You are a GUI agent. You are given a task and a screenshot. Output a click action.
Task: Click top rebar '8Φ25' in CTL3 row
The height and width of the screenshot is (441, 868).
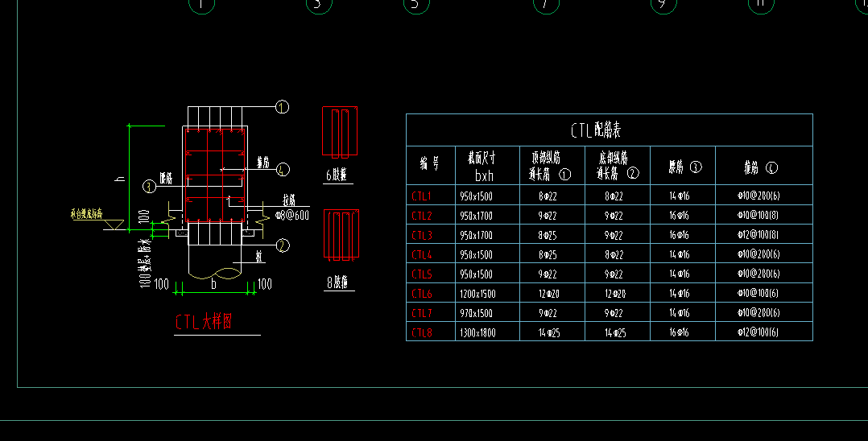tap(548, 235)
